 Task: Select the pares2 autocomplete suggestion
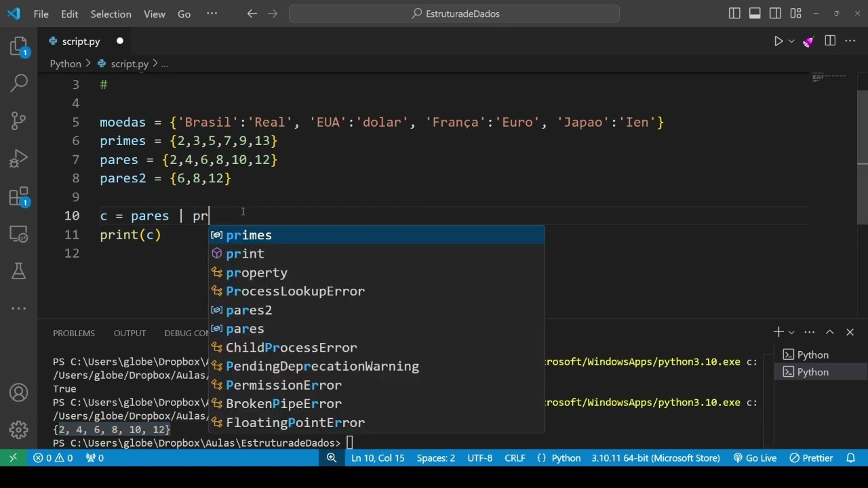(x=376, y=310)
